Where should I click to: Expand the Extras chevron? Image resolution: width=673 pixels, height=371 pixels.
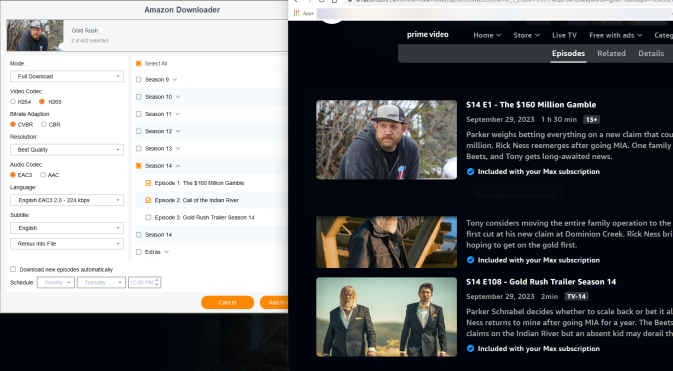tap(167, 252)
